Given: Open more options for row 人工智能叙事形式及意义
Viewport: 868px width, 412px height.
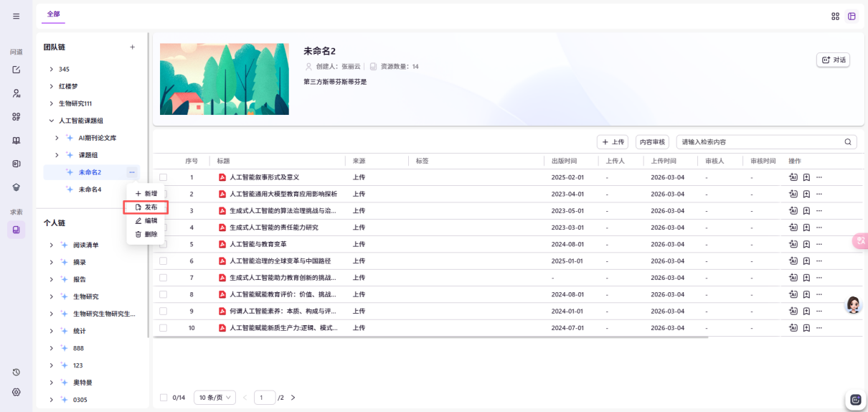Looking at the screenshot, I should (x=819, y=177).
